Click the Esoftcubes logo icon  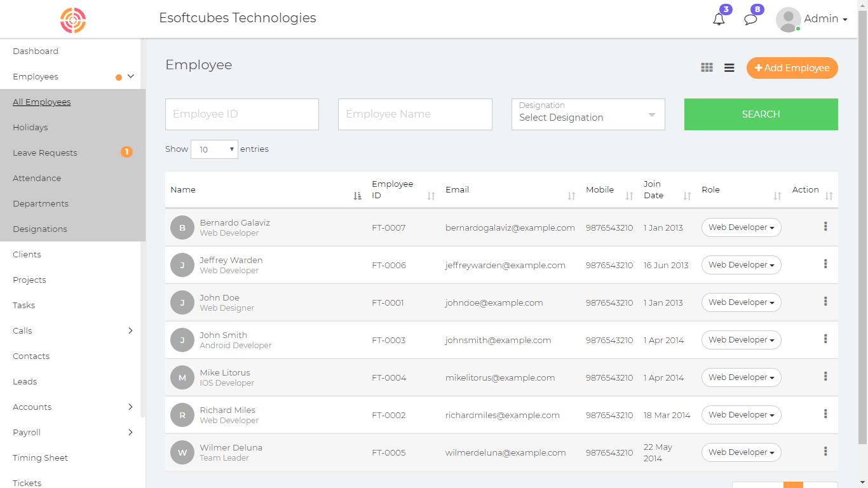point(73,20)
